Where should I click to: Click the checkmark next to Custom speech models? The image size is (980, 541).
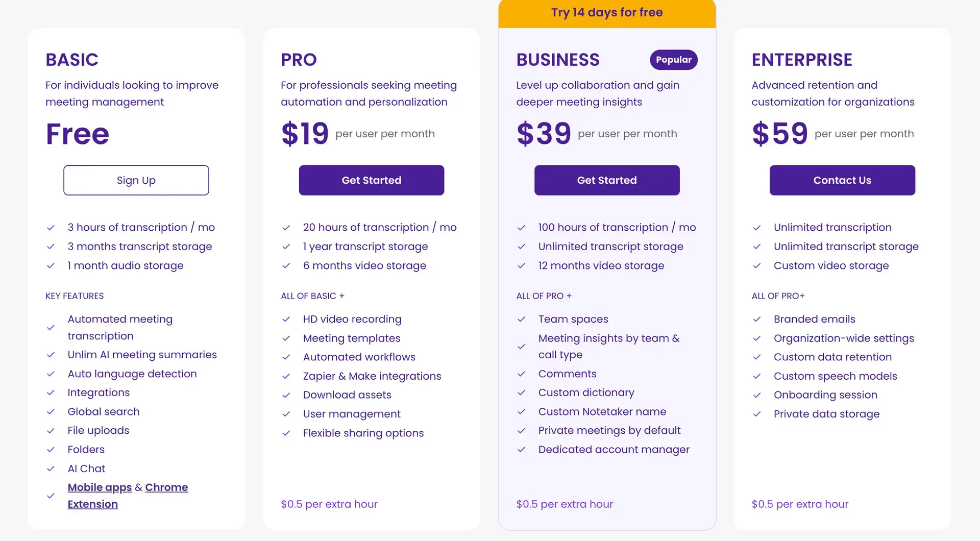[757, 376]
